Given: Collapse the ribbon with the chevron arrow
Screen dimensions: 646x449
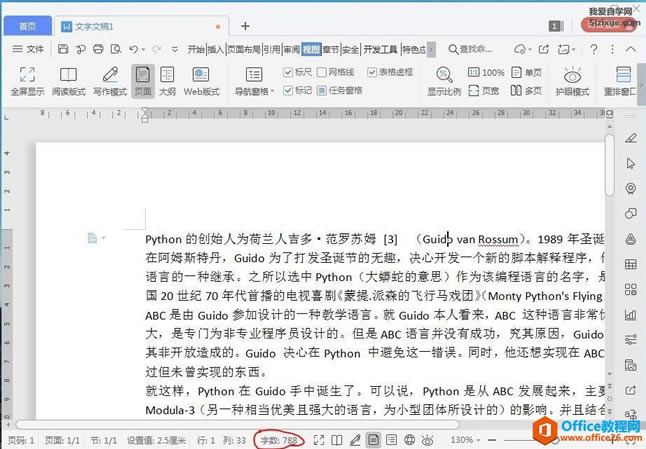Looking at the screenshot, I should point(631,49).
